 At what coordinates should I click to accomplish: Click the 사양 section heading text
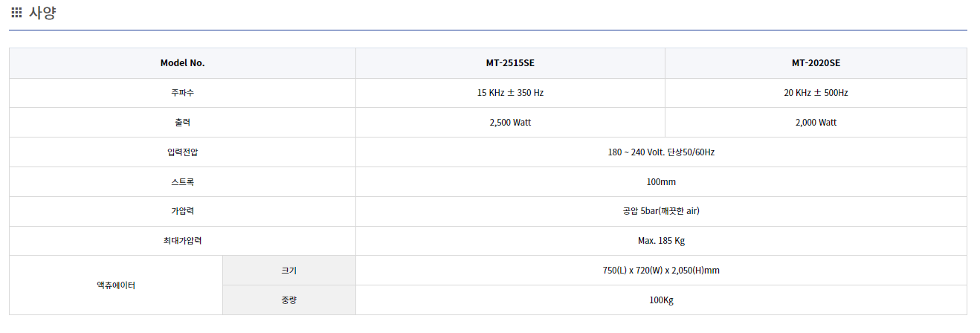click(x=42, y=13)
